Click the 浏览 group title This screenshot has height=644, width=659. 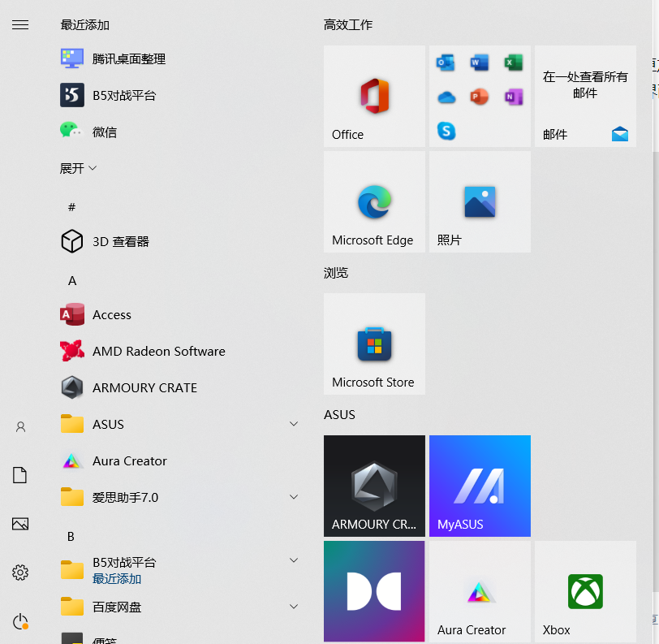coord(336,273)
